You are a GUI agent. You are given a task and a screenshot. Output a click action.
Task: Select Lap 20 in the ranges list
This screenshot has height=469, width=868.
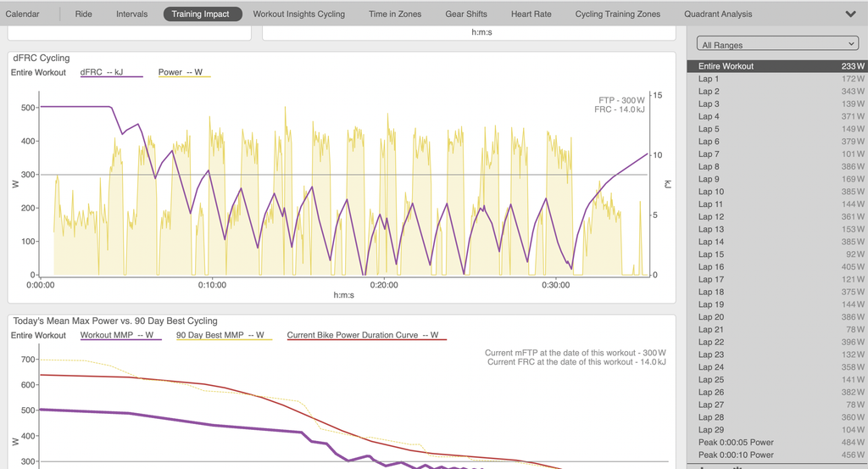click(x=777, y=317)
